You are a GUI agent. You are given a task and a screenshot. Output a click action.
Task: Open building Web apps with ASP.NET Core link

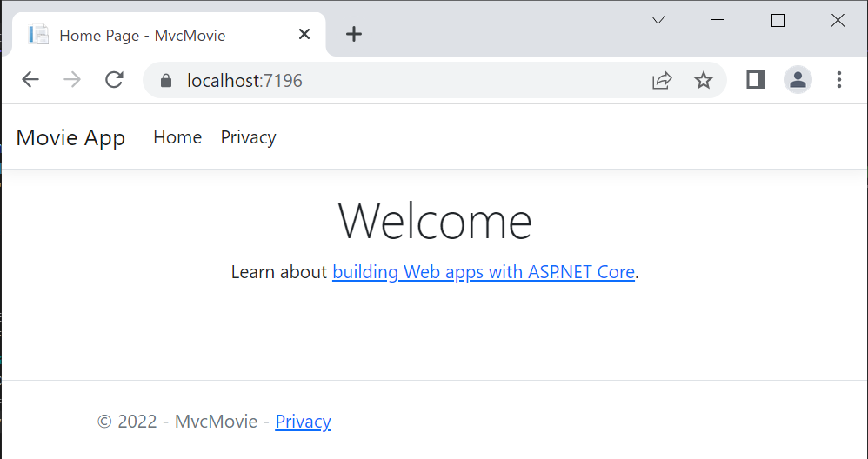(x=484, y=272)
